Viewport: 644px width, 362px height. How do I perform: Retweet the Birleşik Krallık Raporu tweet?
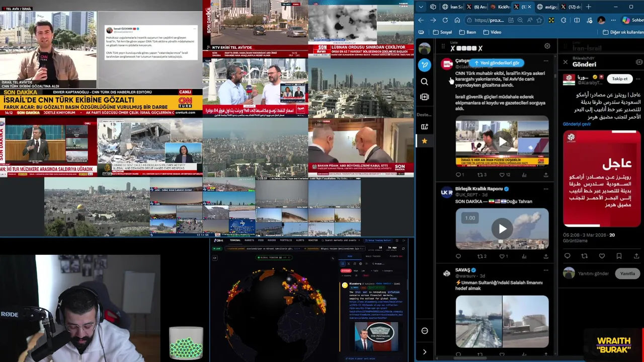point(481,256)
